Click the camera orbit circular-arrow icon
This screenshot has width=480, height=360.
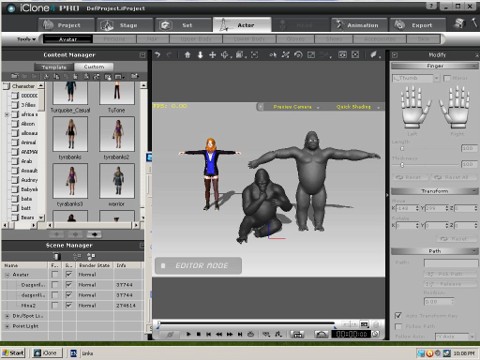click(x=298, y=55)
